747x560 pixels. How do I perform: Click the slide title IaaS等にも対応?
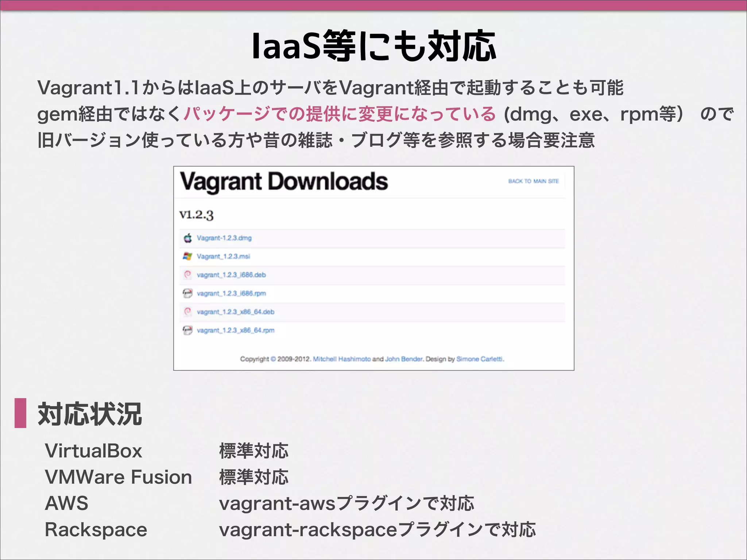coord(373,46)
